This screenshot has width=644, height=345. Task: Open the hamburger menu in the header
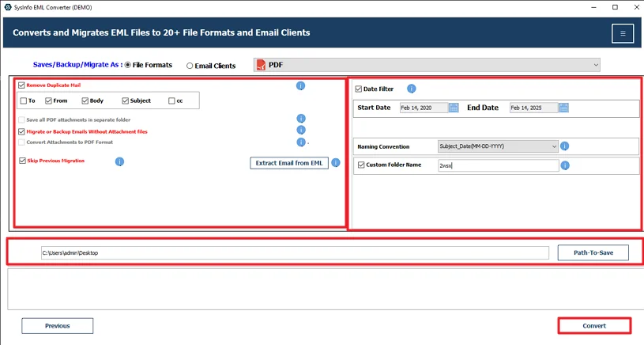(623, 33)
